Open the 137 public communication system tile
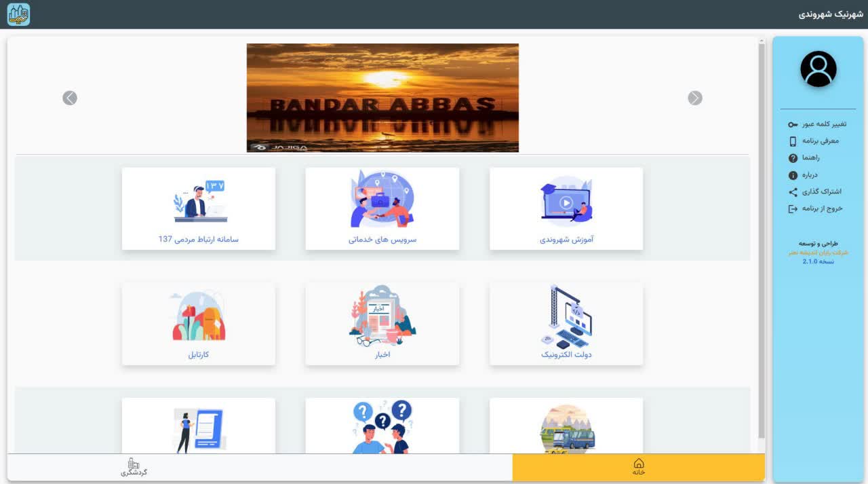868x484 pixels. tap(198, 208)
